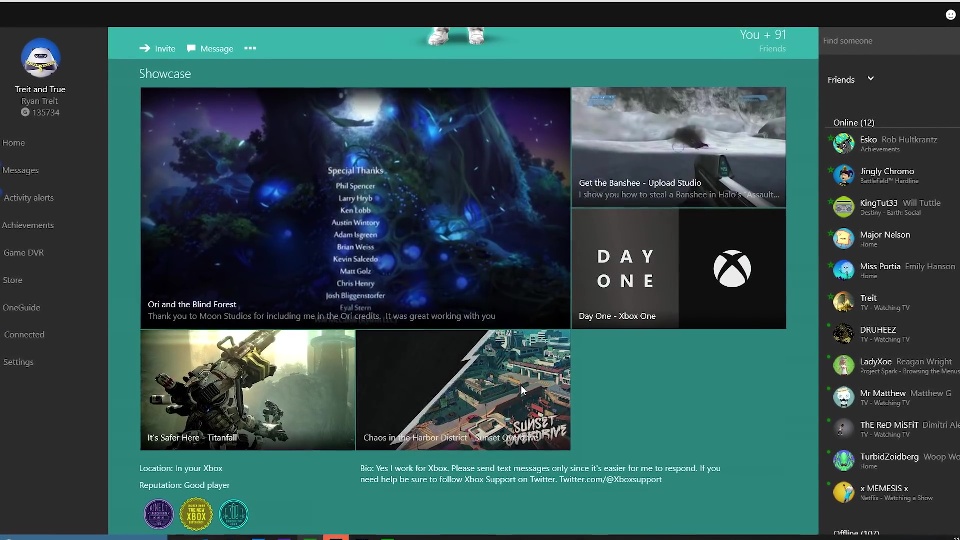Click the Treit and True profile avatar

(x=40, y=58)
